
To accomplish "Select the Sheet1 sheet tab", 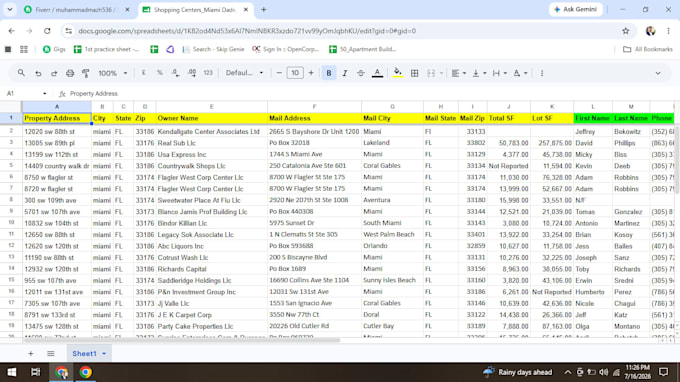I will click(84, 353).
